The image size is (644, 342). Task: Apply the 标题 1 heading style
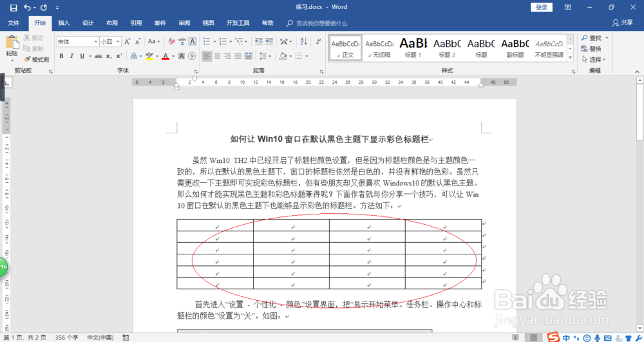pos(413,48)
